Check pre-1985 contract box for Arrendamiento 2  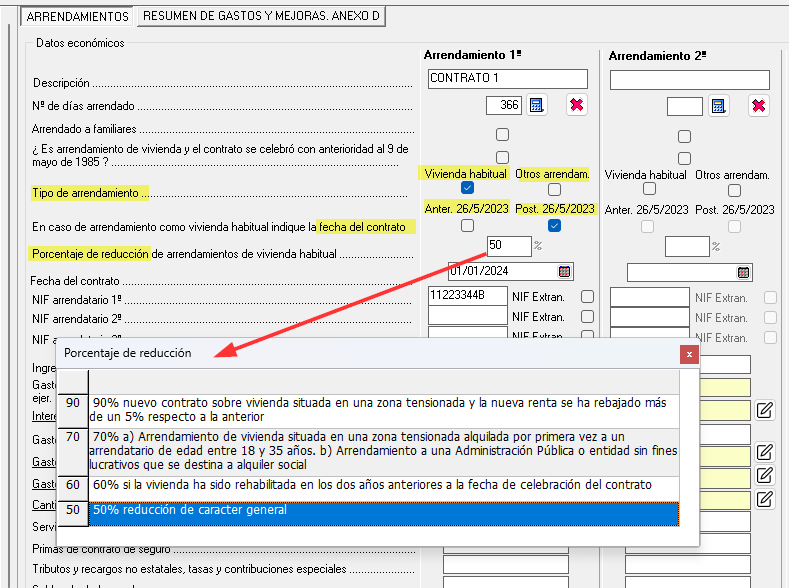pyautogui.click(x=684, y=158)
